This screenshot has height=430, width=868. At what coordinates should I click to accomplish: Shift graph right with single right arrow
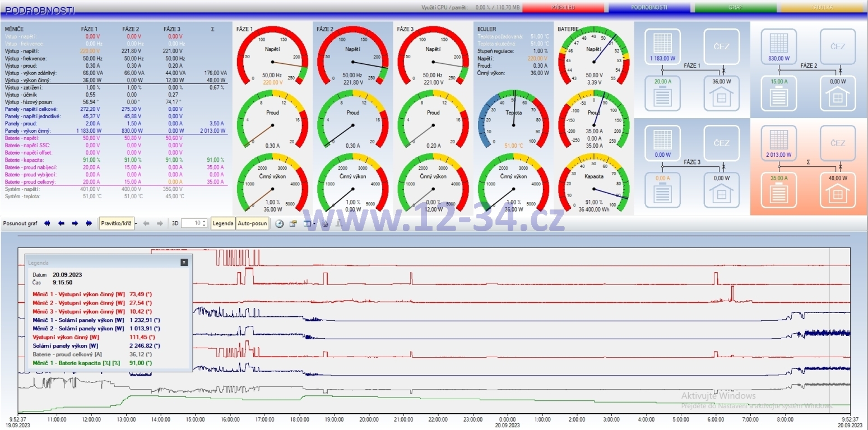[75, 223]
